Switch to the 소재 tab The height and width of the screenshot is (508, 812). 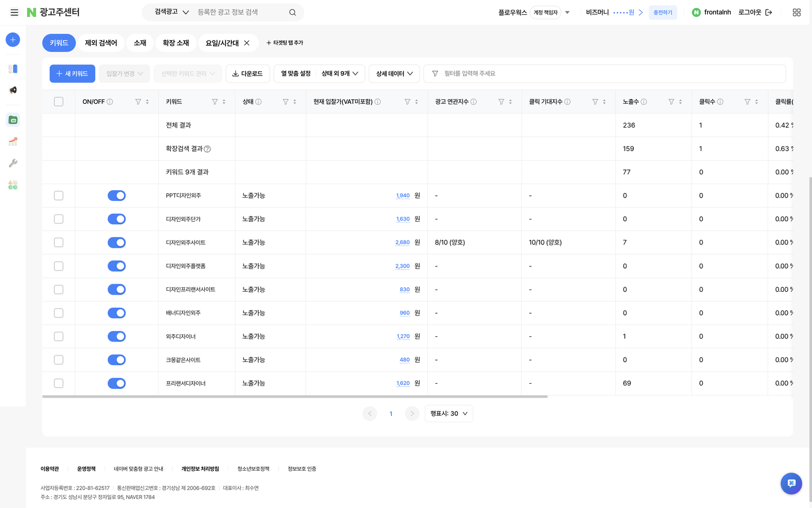(140, 43)
